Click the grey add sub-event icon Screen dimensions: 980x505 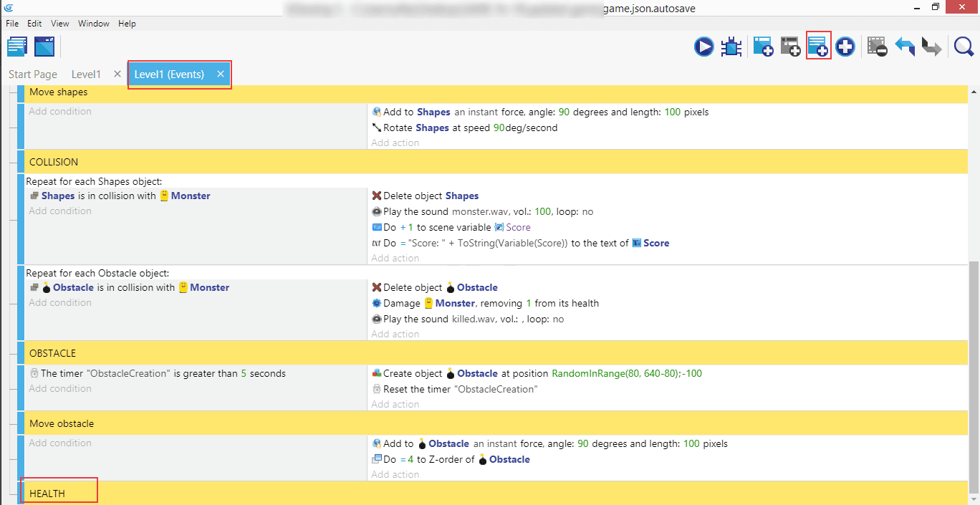(790, 47)
